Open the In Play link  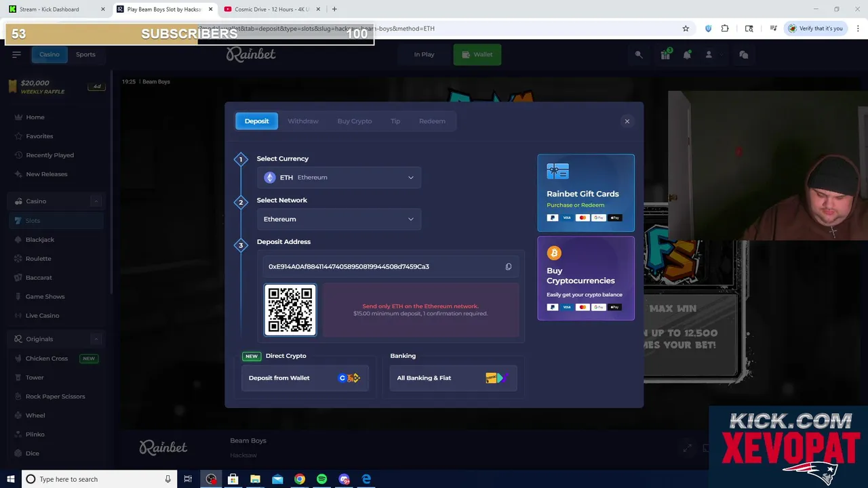point(425,54)
